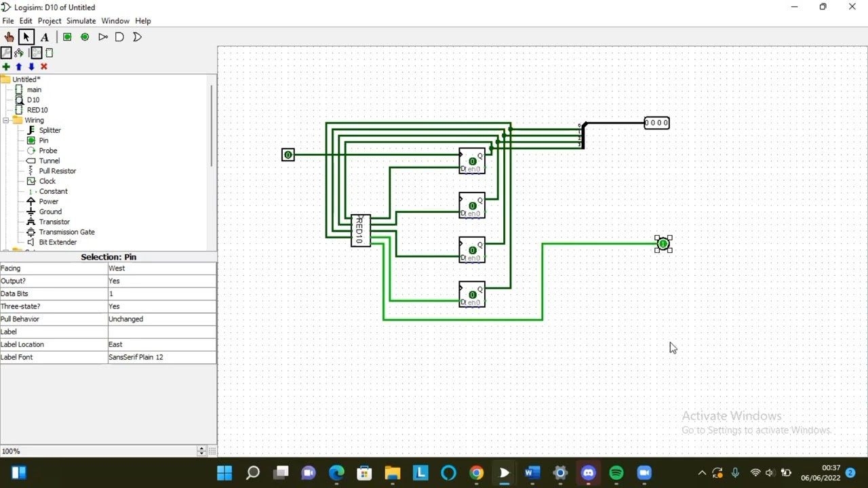868x488 pixels.
Task: Open the D10 circuit in tree
Action: pos(33,100)
